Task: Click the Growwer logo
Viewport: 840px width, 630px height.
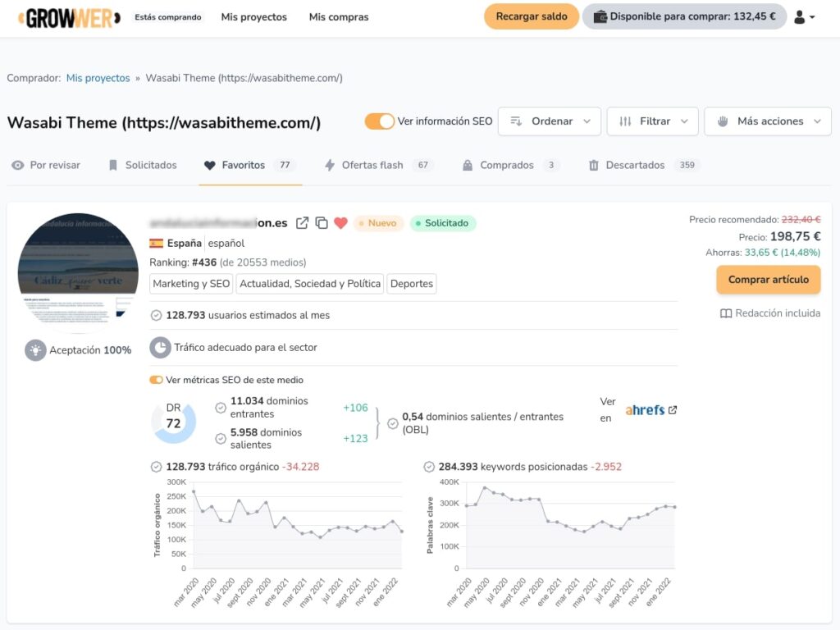Action: tap(69, 18)
